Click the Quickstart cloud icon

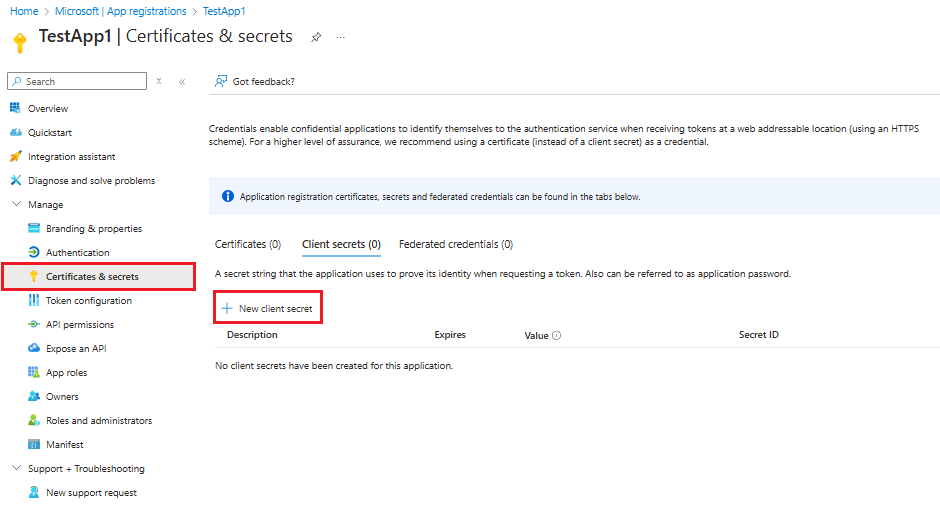tap(16, 132)
